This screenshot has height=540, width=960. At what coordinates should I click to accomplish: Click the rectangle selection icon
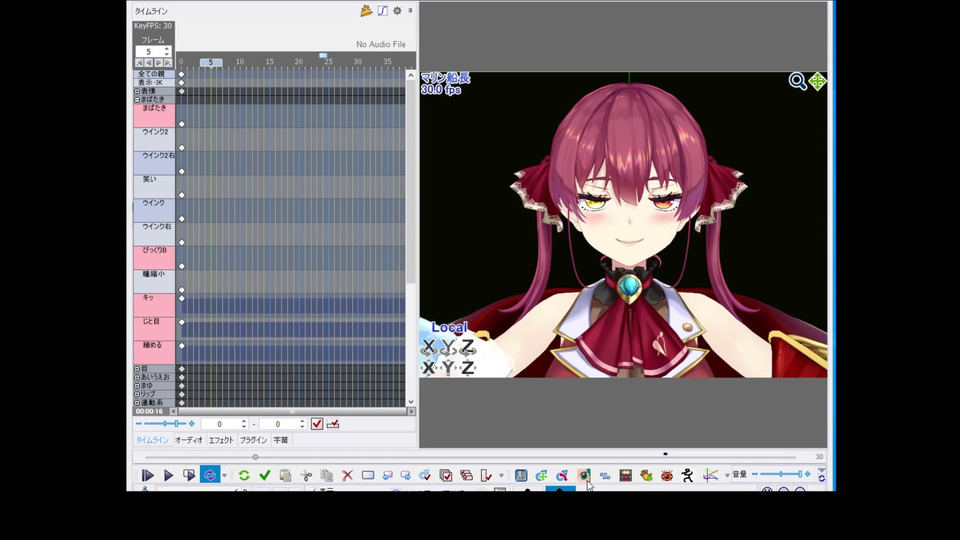(x=367, y=475)
